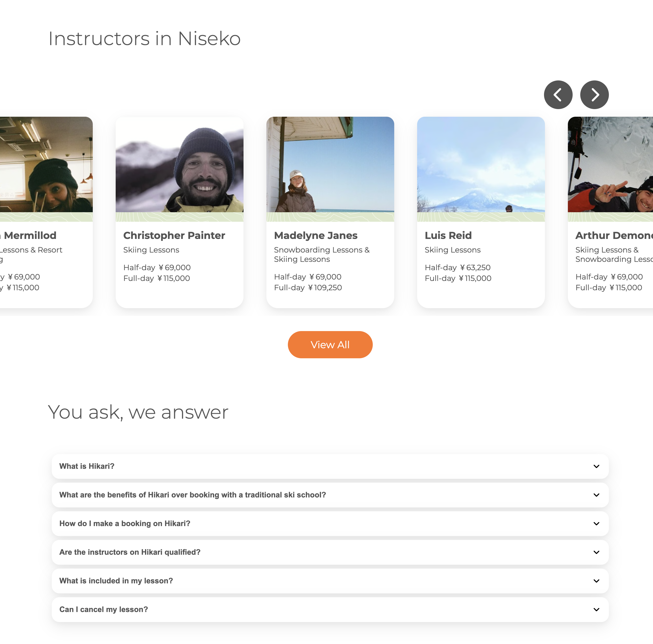Click Madelyne Janes' full-day price text

point(308,287)
